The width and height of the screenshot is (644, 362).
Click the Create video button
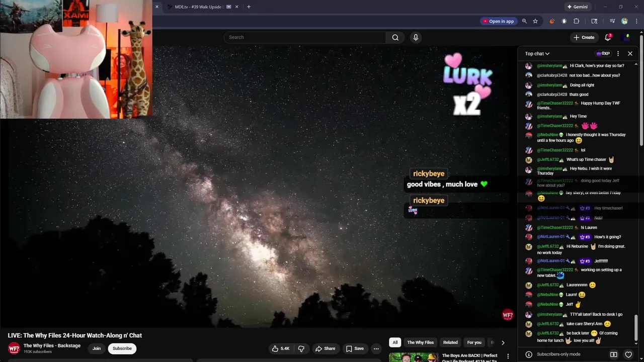tap(584, 37)
